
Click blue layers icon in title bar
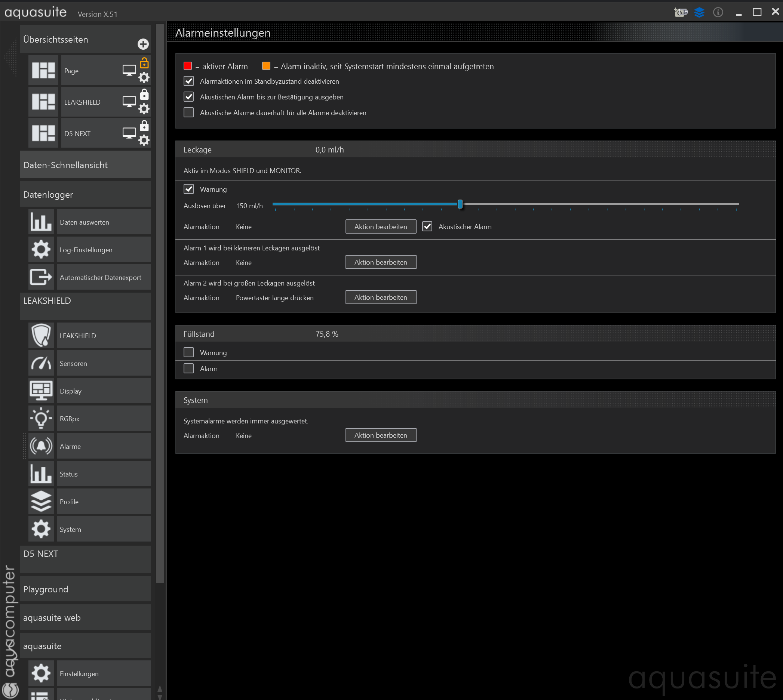click(x=699, y=12)
